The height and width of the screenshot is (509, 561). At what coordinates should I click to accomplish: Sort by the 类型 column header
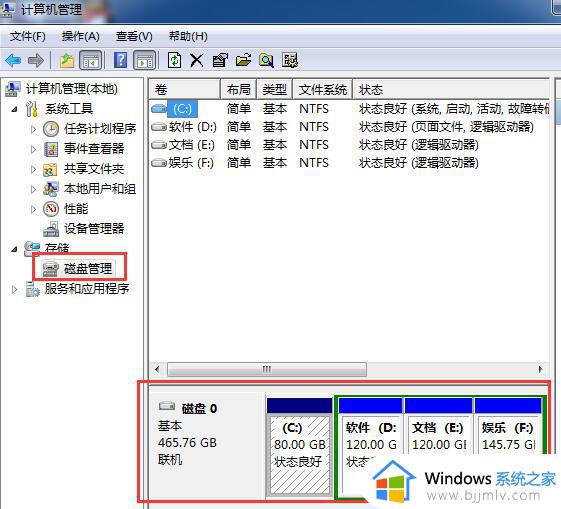point(275,89)
